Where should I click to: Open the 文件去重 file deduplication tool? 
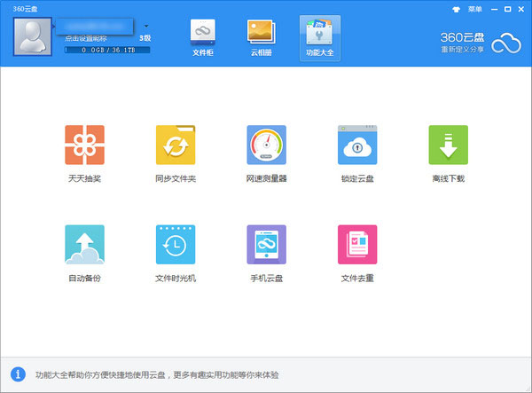[x=356, y=245]
